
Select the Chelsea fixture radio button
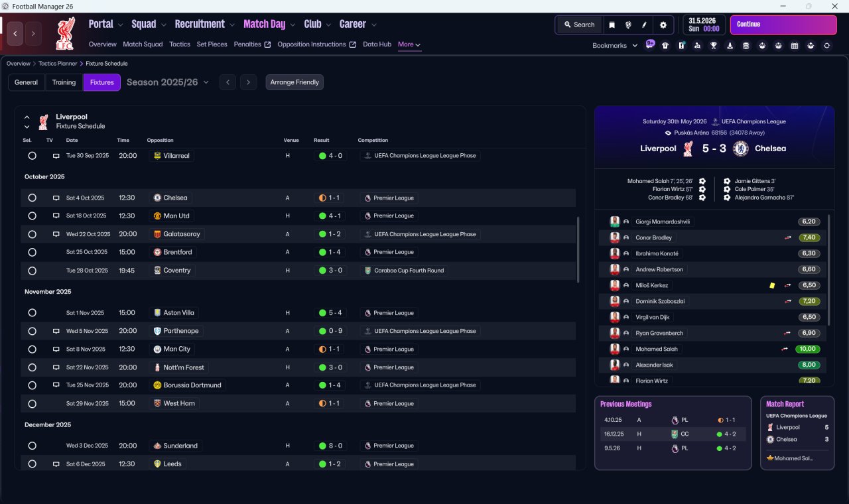[32, 198]
